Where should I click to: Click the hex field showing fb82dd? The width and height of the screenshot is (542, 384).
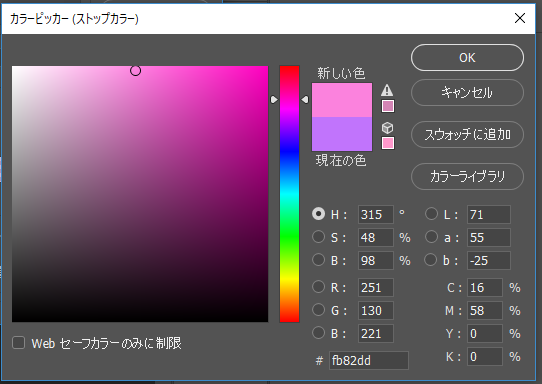[369, 360]
